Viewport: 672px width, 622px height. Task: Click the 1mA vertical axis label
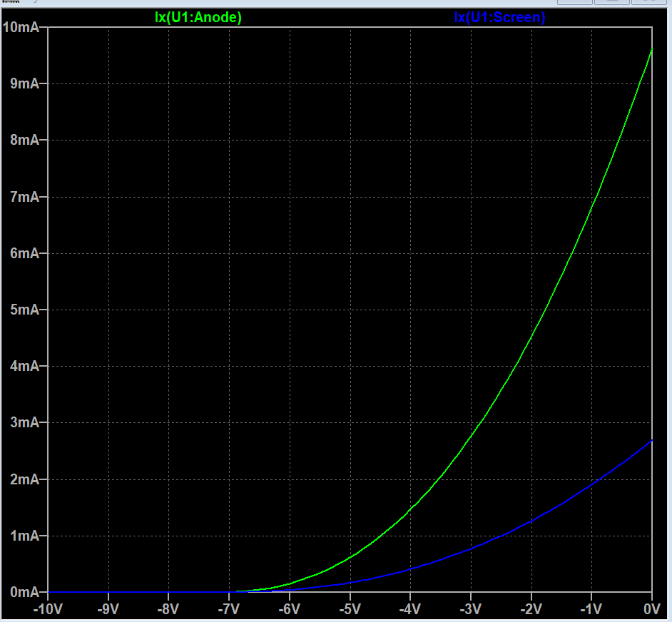[25, 536]
